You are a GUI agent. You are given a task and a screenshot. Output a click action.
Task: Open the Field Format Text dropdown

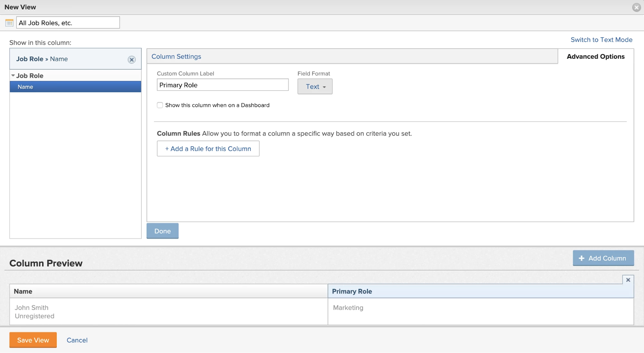point(315,87)
